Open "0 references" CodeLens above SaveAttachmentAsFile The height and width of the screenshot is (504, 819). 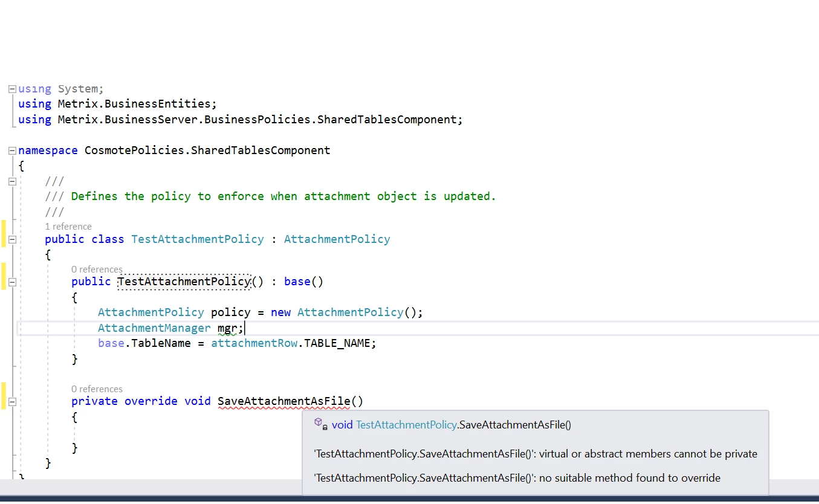click(x=97, y=389)
